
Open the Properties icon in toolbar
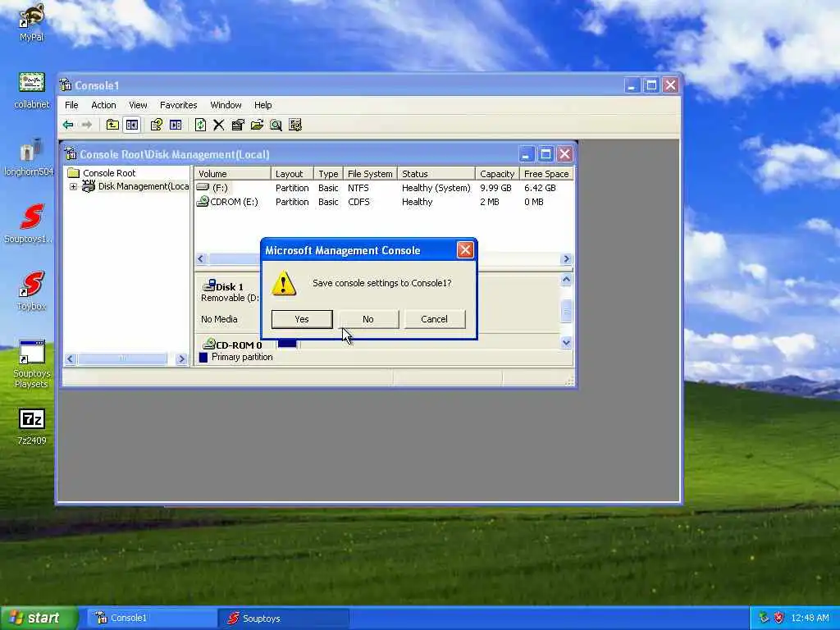[x=238, y=125]
